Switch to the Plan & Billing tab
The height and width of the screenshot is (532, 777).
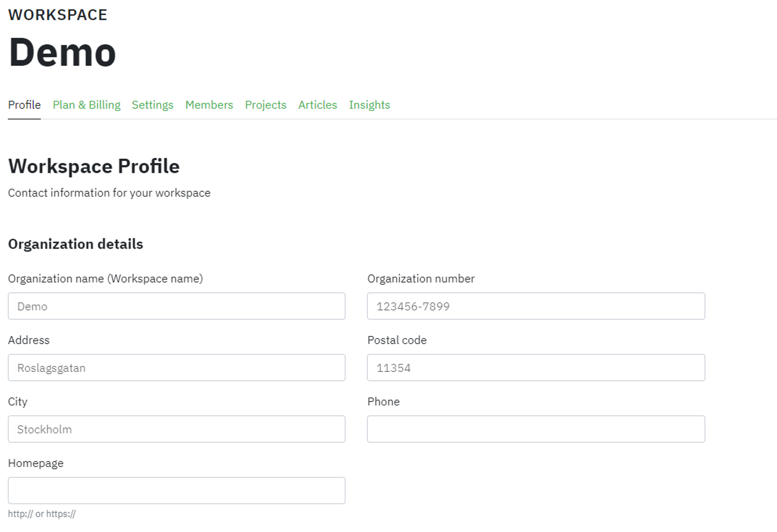coord(87,105)
